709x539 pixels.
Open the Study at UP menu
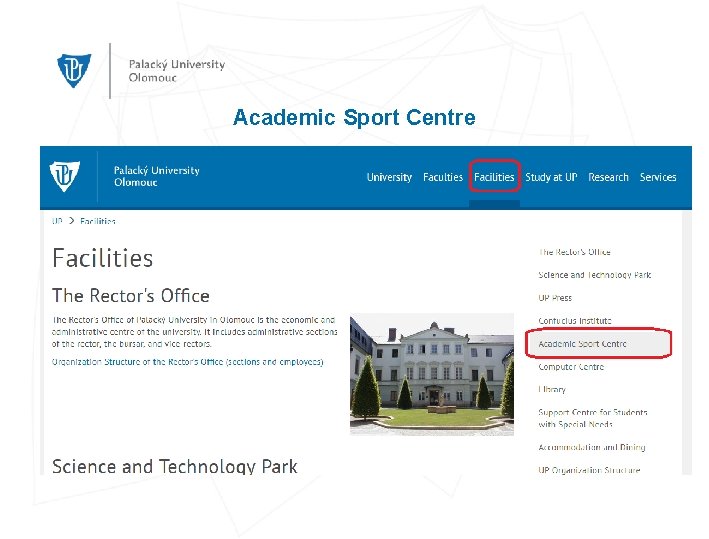coord(551,177)
